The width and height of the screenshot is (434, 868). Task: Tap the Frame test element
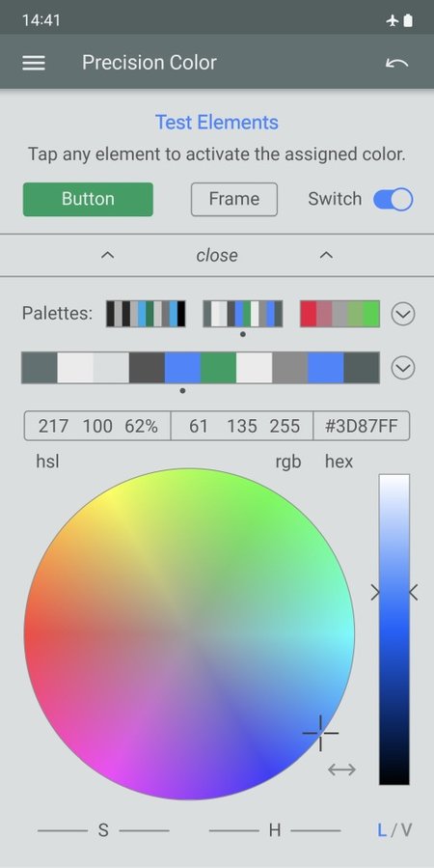234,199
